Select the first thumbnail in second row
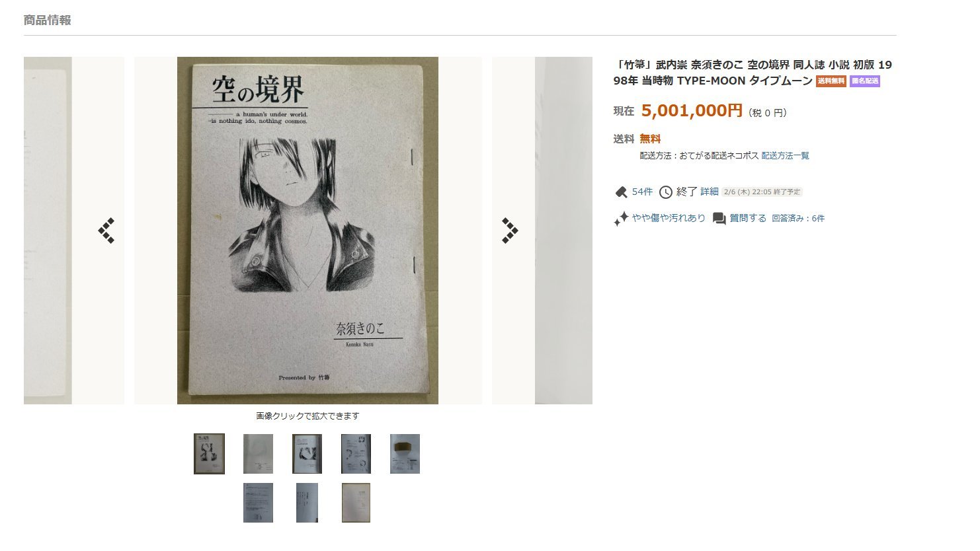 point(258,503)
